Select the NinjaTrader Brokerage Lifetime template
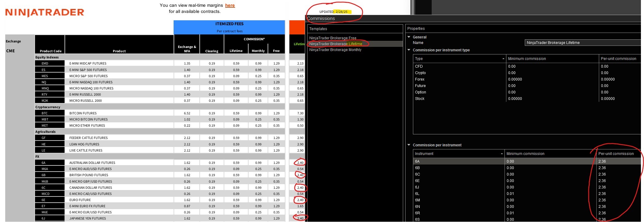Viewport: 644px width, 222px height. click(x=336, y=44)
